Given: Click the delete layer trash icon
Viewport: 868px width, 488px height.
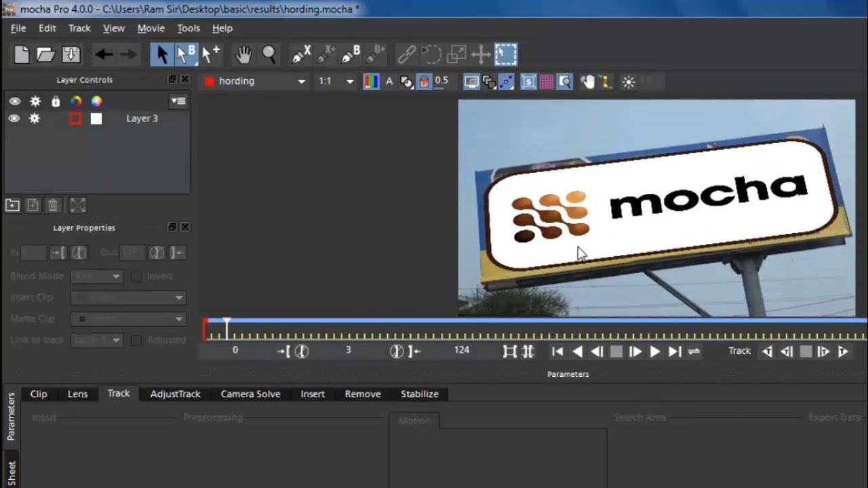Looking at the screenshot, I should point(53,205).
